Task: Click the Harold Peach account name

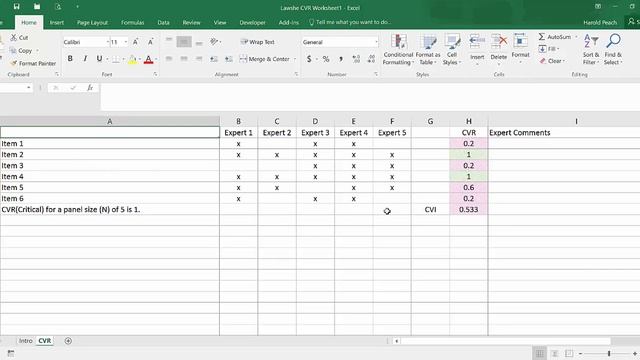Action: tap(600, 22)
